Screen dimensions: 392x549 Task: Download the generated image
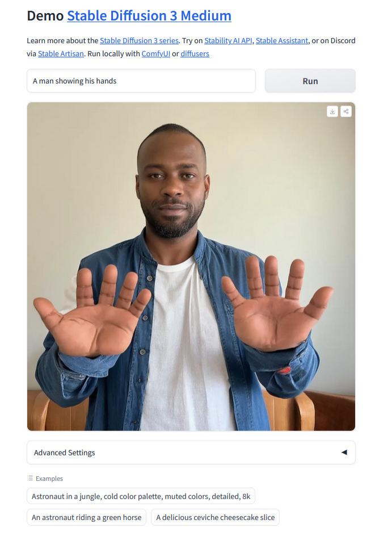click(332, 112)
